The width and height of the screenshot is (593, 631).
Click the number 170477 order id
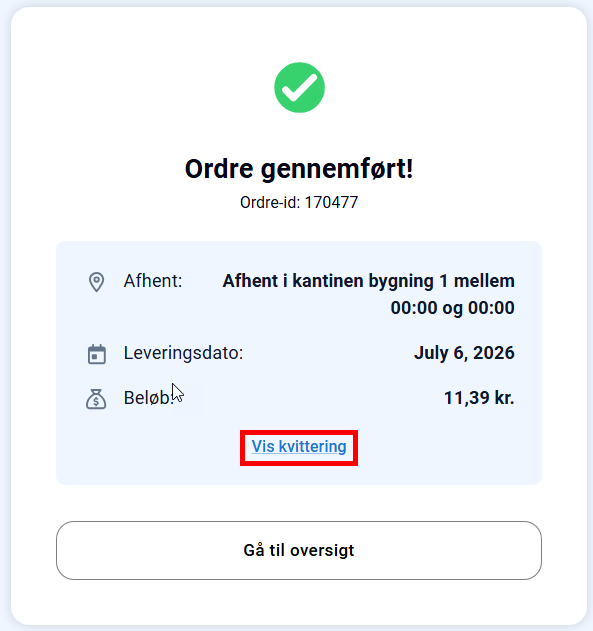(x=331, y=202)
